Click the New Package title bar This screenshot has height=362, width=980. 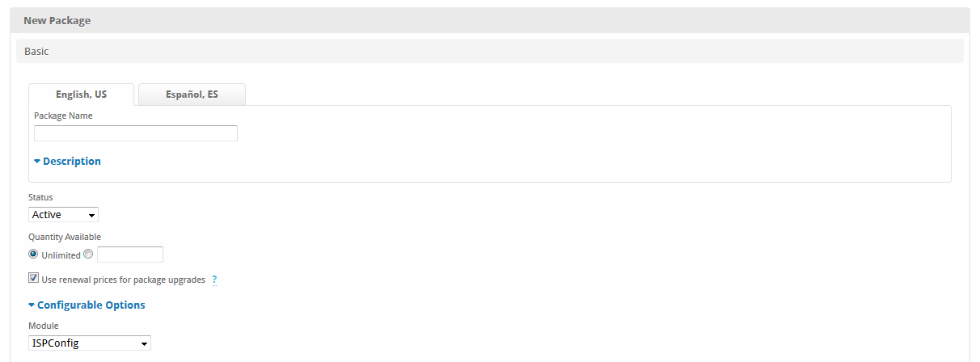(489, 21)
